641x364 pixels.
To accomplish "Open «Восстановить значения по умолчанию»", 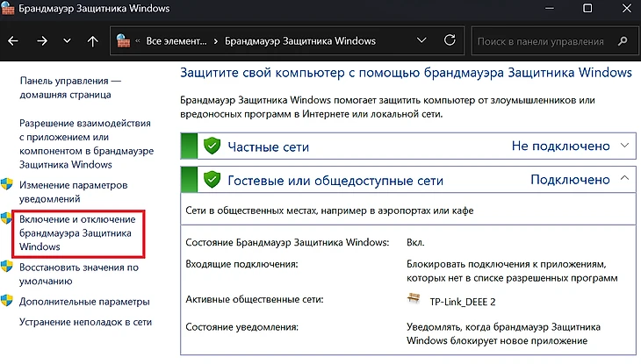I will [79, 275].
